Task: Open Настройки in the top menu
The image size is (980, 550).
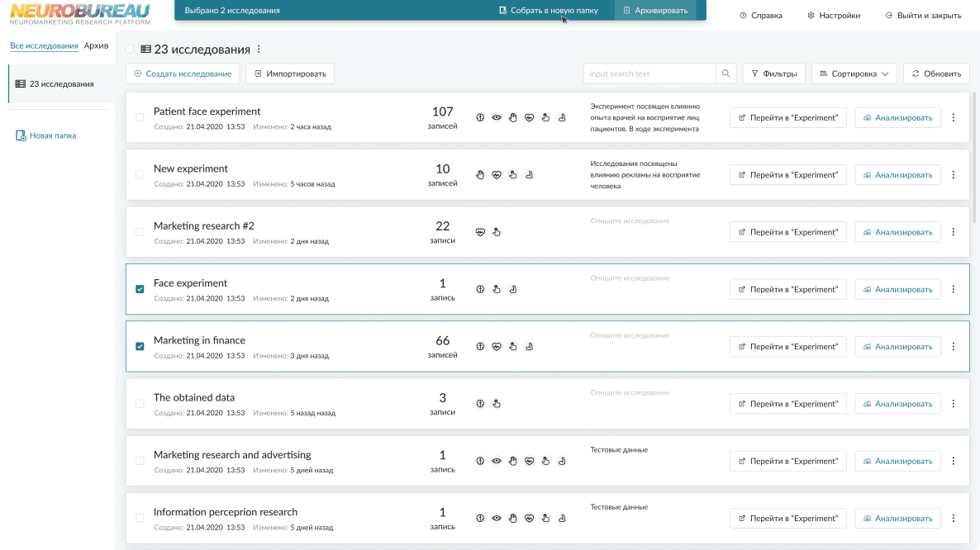Action: tap(833, 15)
